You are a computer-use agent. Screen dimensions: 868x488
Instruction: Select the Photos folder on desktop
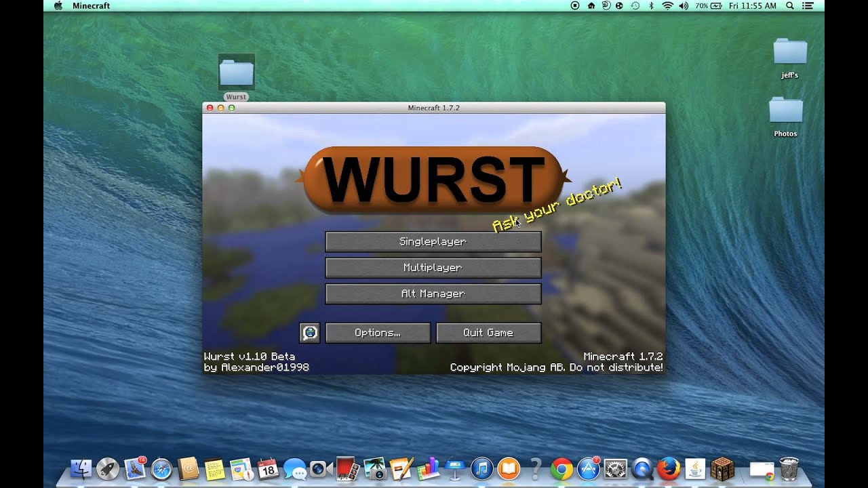786,117
